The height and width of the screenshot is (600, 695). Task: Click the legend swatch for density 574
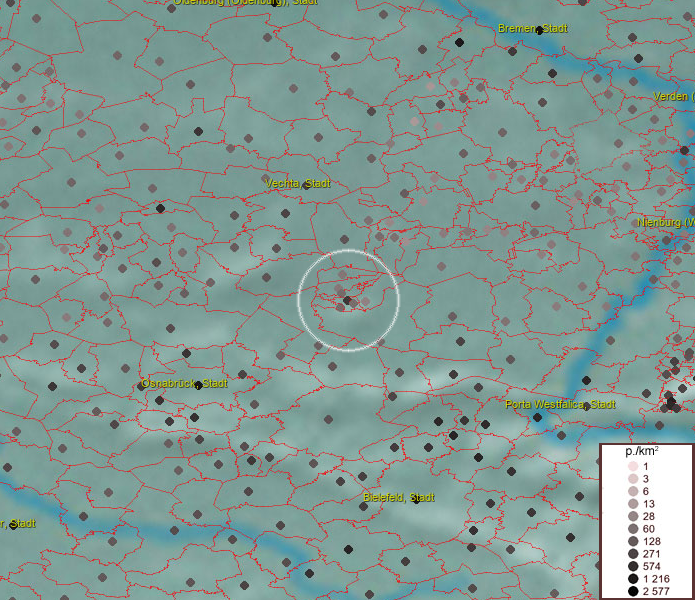pos(633,566)
